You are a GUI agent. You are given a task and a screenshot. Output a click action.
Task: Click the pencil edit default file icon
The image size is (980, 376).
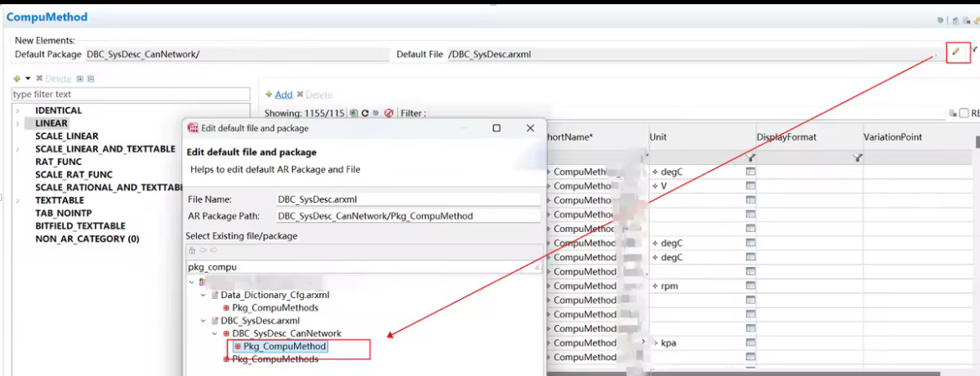956,53
